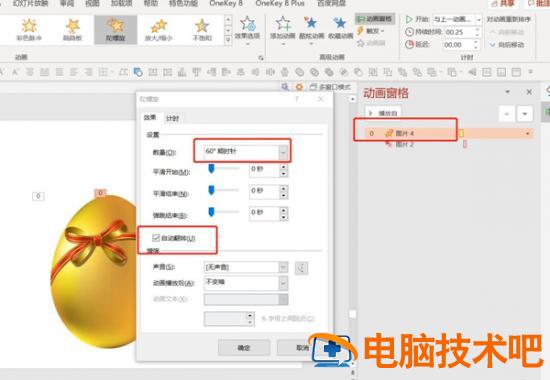Viewport: 550px width, 380px height.
Task: Click 向后移动 (Move Later) reorder button
Action: tap(507, 45)
